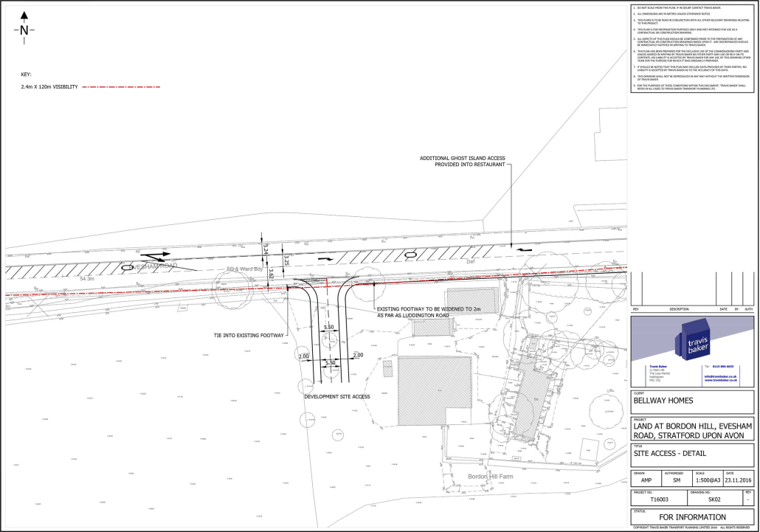
Task: Click the red dashed visibility line sample in key
Action: coord(121,87)
